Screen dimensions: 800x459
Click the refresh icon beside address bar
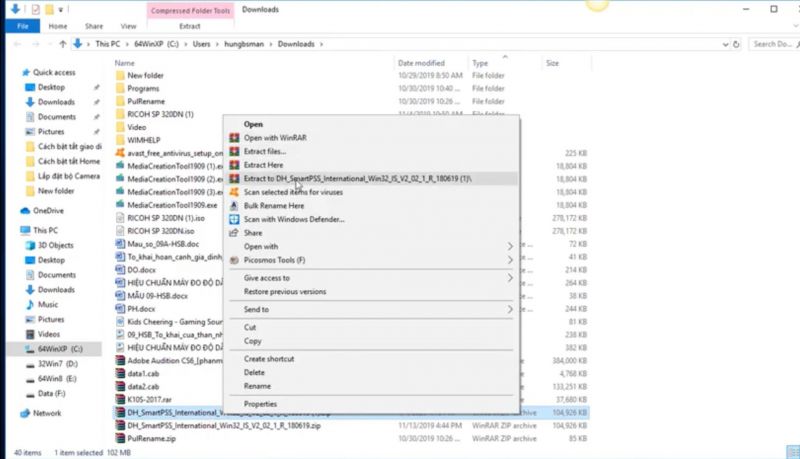pos(736,44)
